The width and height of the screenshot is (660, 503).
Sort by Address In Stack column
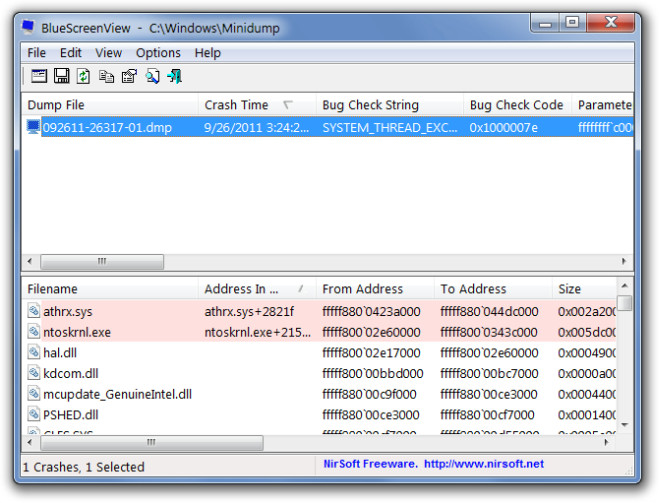[x=257, y=289]
